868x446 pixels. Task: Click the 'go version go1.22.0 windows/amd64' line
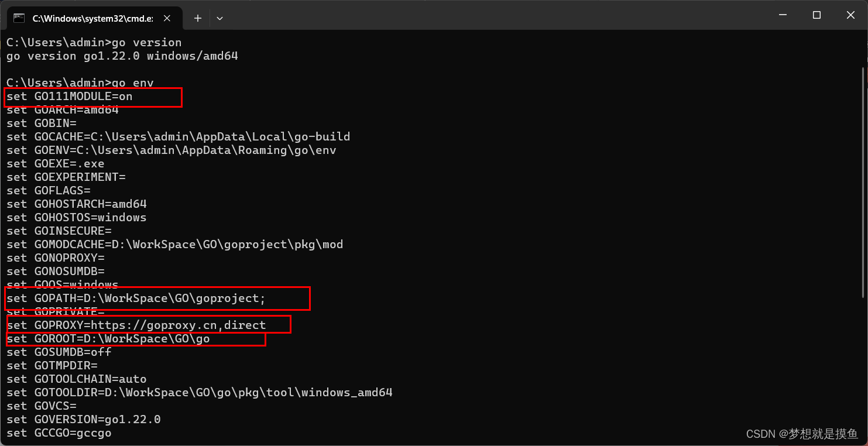[x=122, y=56]
